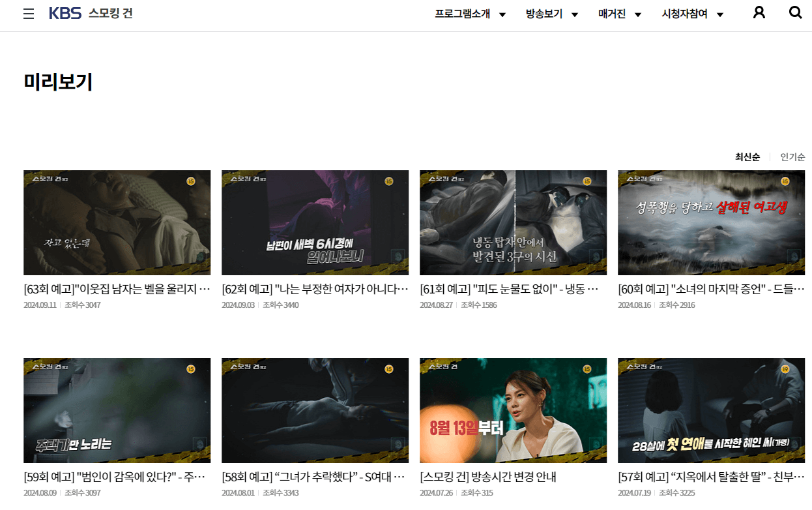Switch sorting to 인기순
812x510 pixels.
pyautogui.click(x=792, y=157)
